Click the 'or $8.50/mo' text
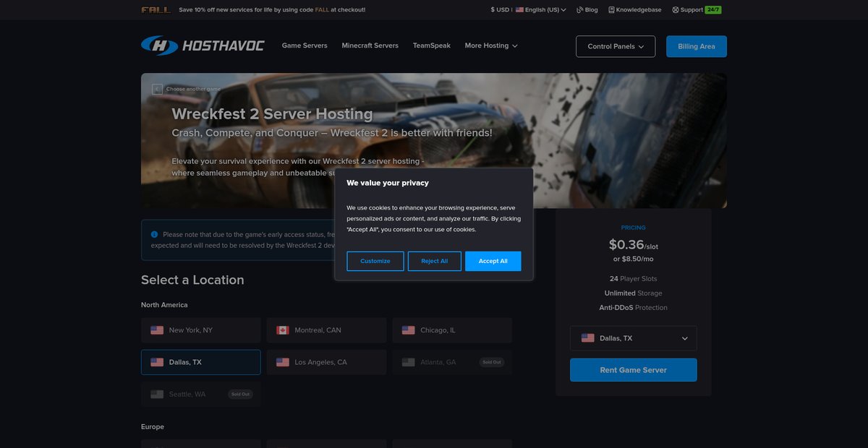The height and width of the screenshot is (448, 868). (x=634, y=259)
